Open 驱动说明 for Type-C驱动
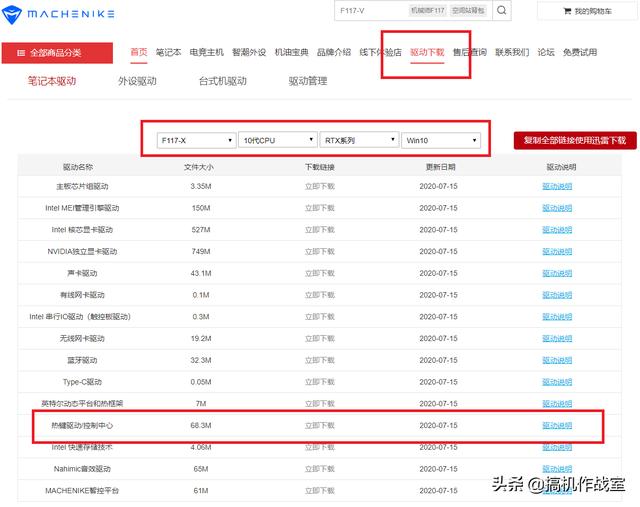The image size is (640, 507). pos(557,382)
